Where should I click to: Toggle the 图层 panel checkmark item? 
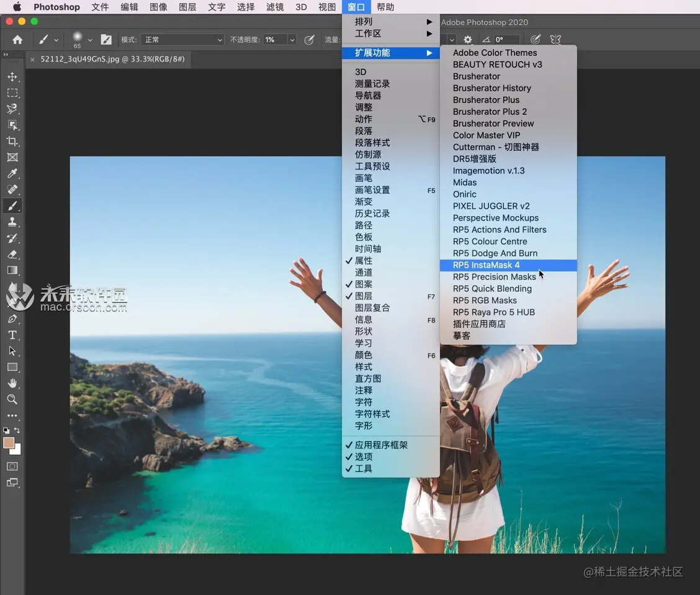point(390,296)
